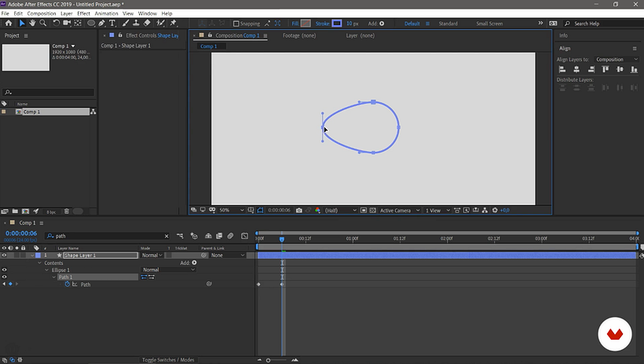Viewport: 644px width, 364px height.
Task: Open the Parent & Link None dropdown
Action: (227, 256)
